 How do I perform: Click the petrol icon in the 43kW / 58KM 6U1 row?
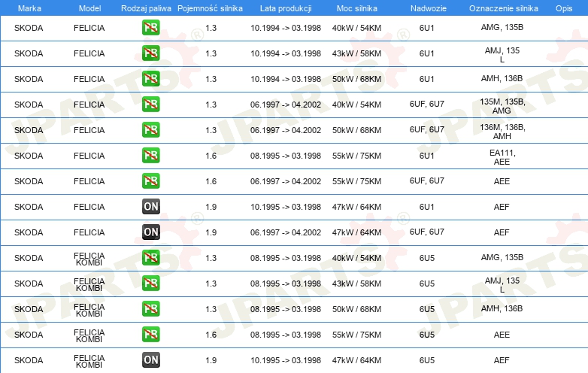(150, 53)
